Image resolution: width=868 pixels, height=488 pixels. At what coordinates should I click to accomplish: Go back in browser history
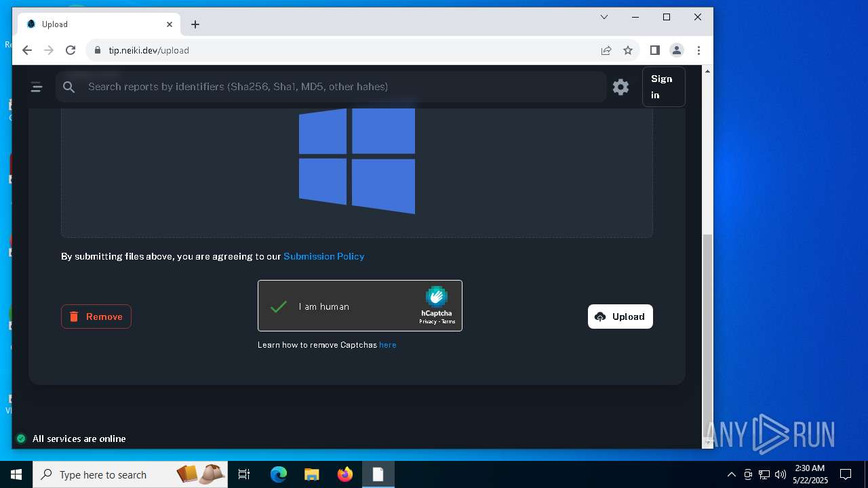(x=27, y=50)
